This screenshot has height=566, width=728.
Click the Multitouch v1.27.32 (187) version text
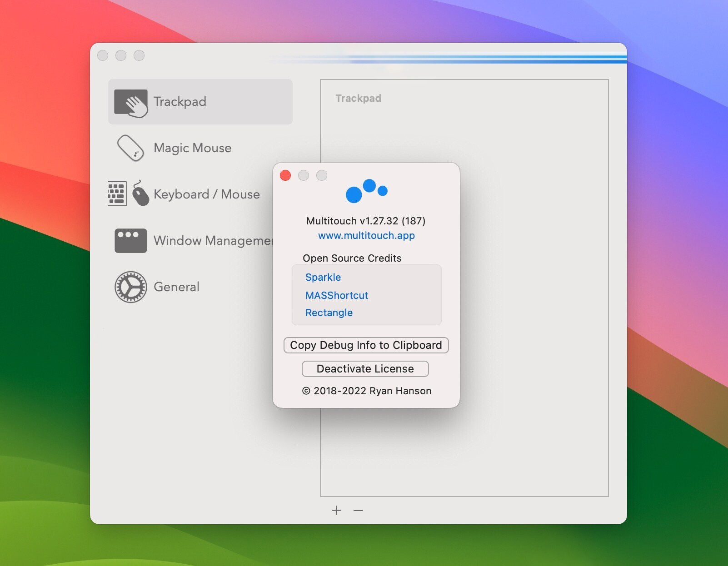click(366, 221)
